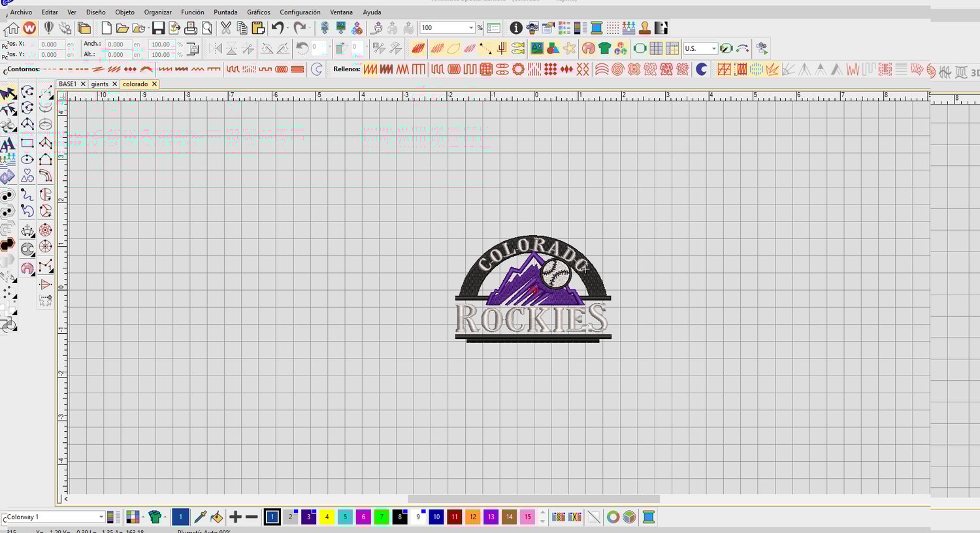The image size is (980, 533).
Task: Click the thread spool icon in top toolbar
Action: tap(596, 28)
